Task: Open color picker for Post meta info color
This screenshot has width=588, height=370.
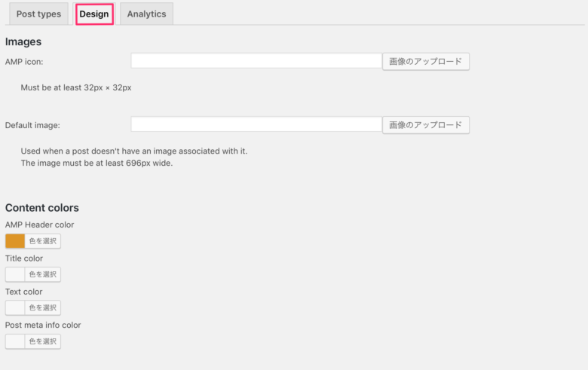Action: (43, 341)
